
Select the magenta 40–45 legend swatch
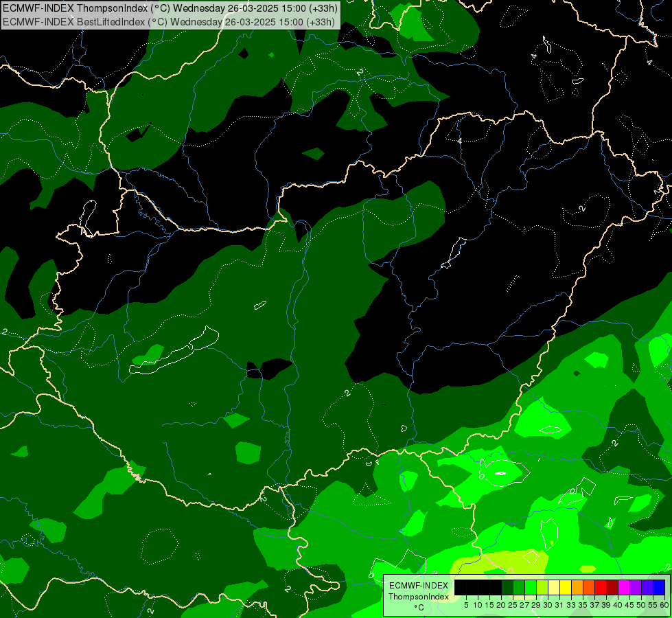[624, 587]
